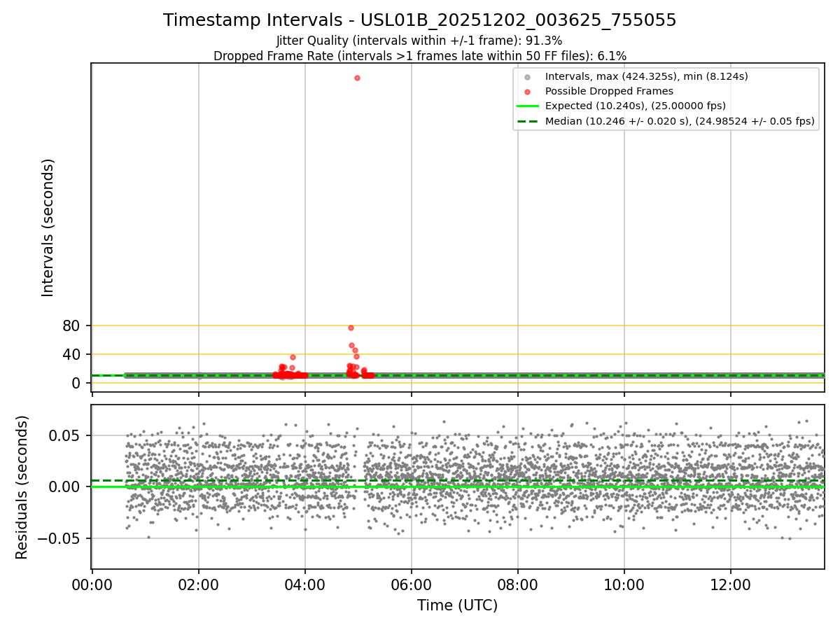Click the Jitter Quality 91.3% subtitle line
Viewport: 840px width, 630px height.
pos(419,41)
